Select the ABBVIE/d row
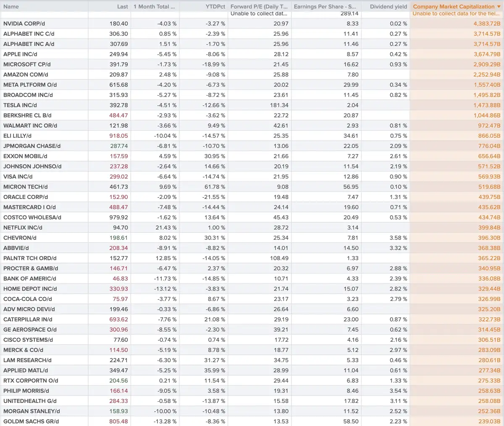Viewport: 504px width, 426px height. [252, 248]
